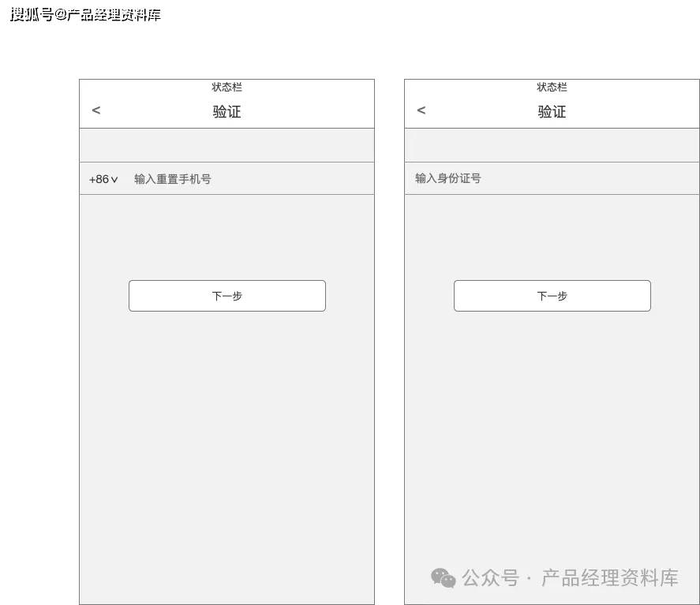Click the +86 country code label
700x605 pixels.
coord(98,179)
